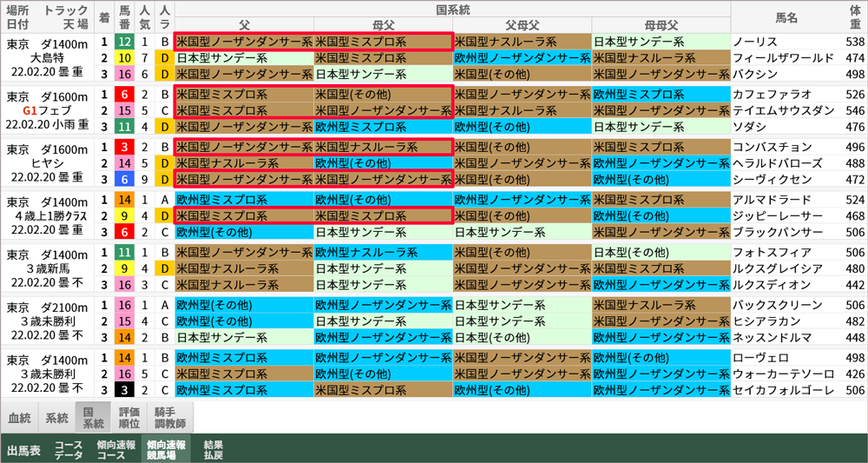The image size is (868, 463).
Task: Click the ヒヤシ race label
Action: (47, 163)
